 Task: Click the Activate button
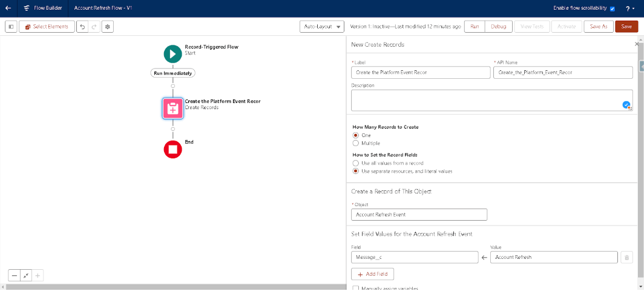coord(567,26)
